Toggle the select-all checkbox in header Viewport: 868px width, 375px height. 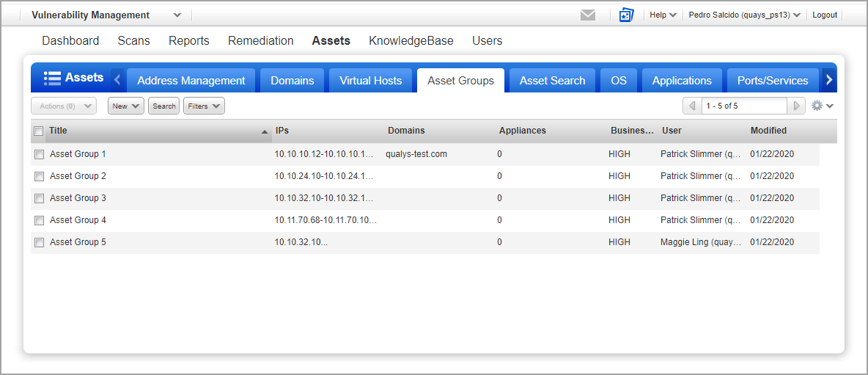point(38,131)
